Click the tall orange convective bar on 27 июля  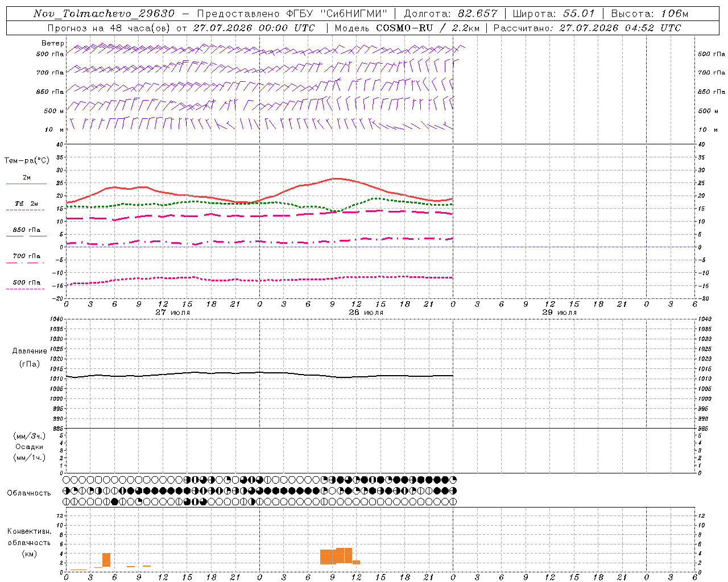(x=106, y=560)
